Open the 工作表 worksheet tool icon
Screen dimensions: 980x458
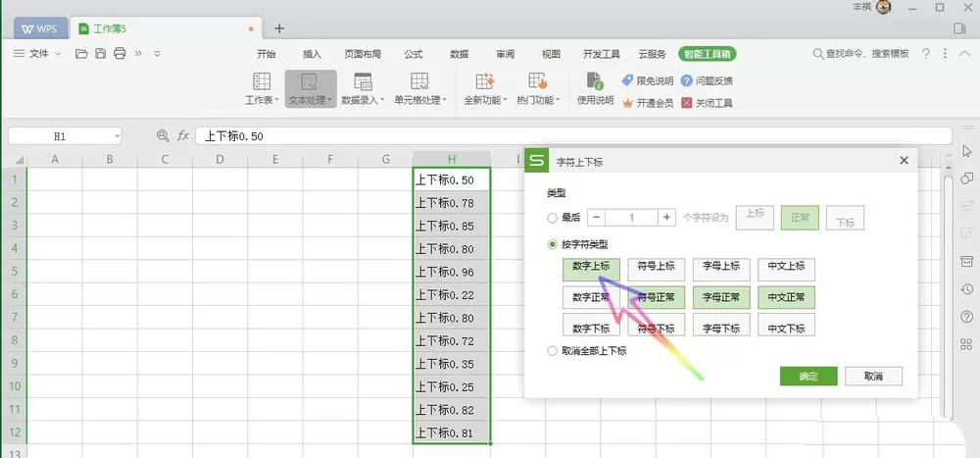[262, 81]
